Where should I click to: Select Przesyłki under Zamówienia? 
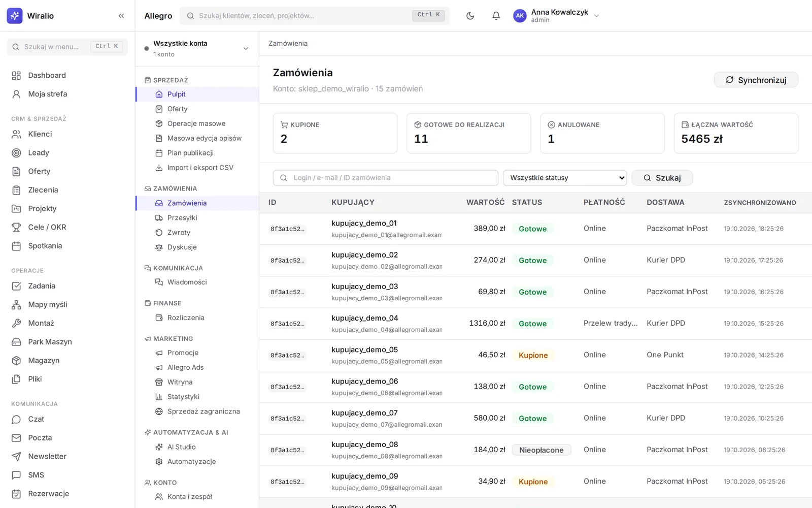pos(197,217)
